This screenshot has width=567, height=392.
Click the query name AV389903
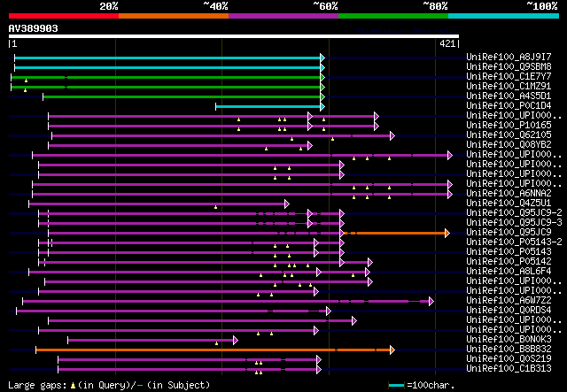tap(34, 28)
